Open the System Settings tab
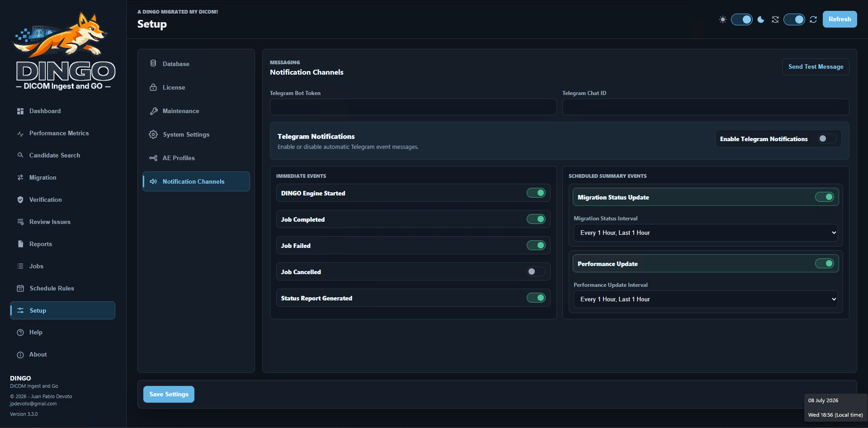868x428 pixels. (x=196, y=134)
